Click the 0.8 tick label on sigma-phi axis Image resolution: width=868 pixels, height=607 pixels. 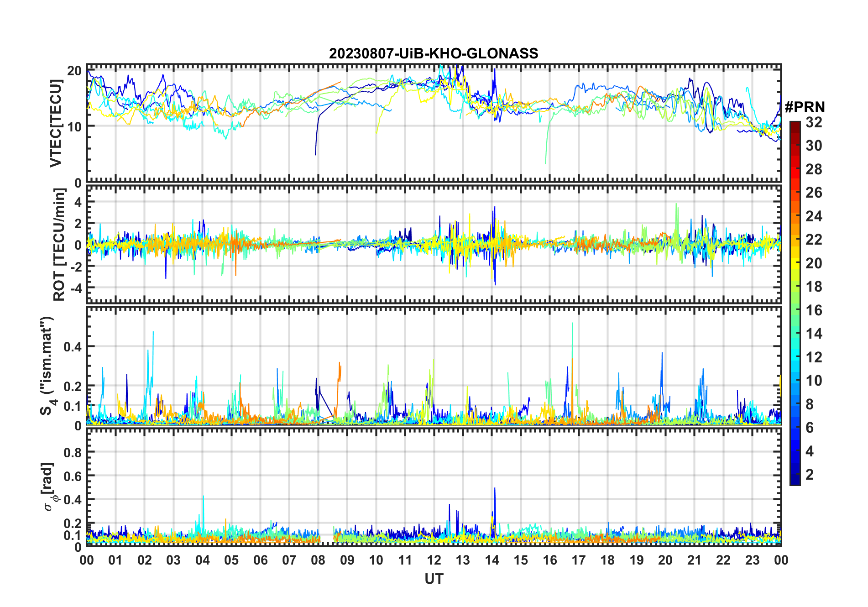point(73,452)
